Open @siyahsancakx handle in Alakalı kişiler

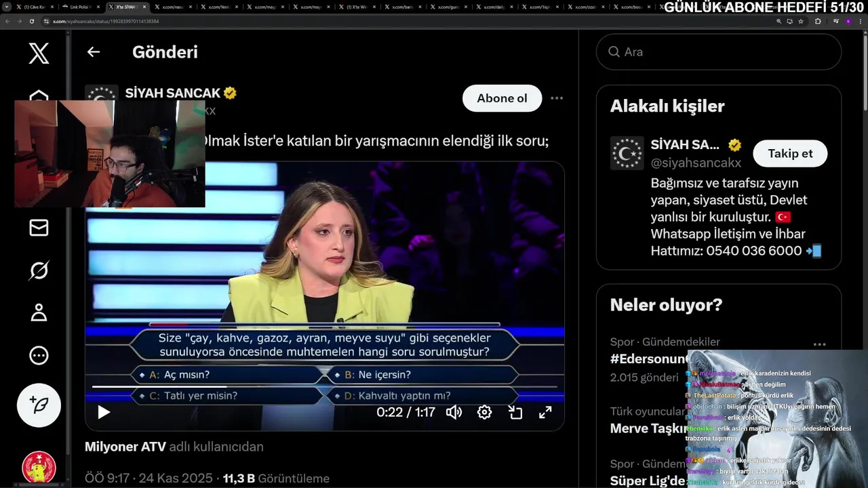[696, 163]
